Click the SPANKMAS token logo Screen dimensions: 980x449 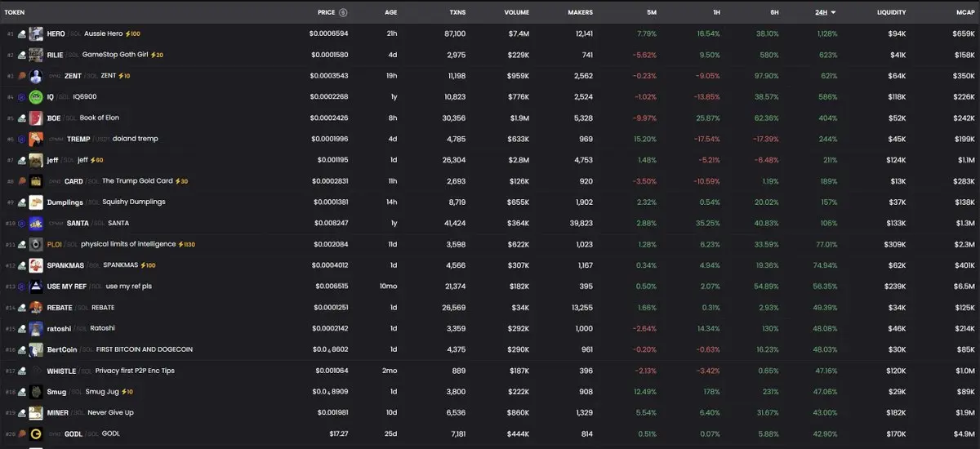click(36, 265)
